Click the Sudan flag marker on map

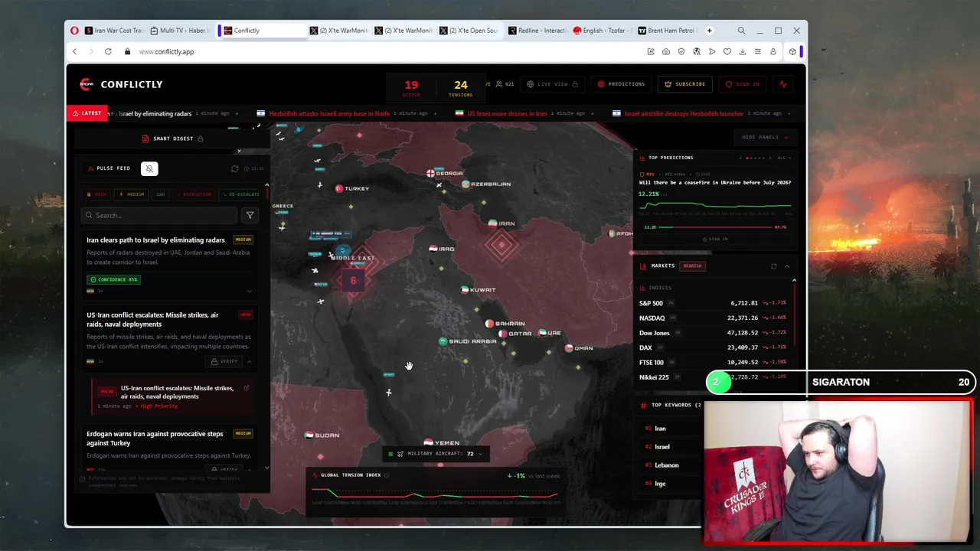coord(309,435)
